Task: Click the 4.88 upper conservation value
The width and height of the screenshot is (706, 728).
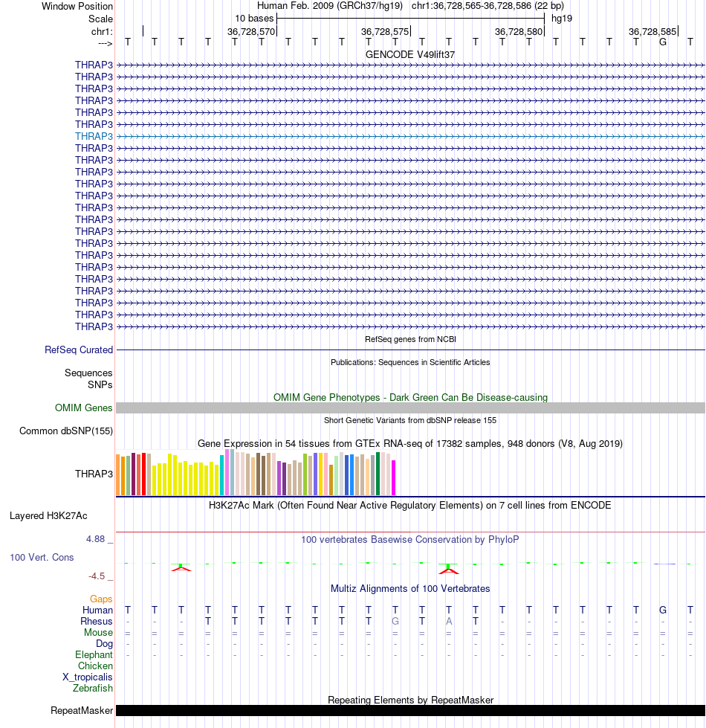Action: [96, 539]
